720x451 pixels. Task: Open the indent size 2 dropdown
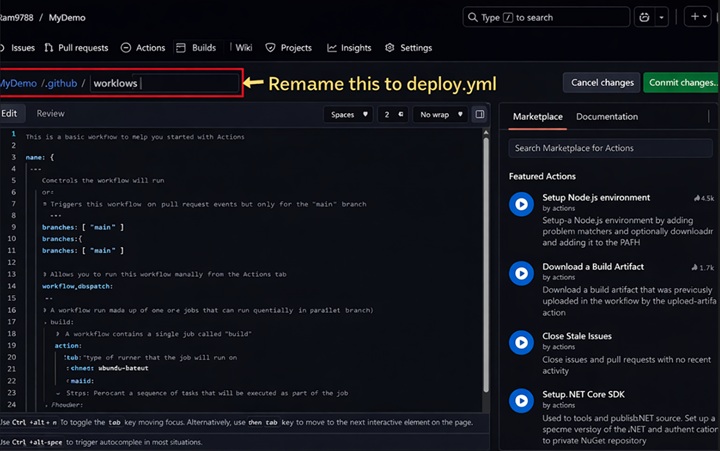tap(393, 114)
